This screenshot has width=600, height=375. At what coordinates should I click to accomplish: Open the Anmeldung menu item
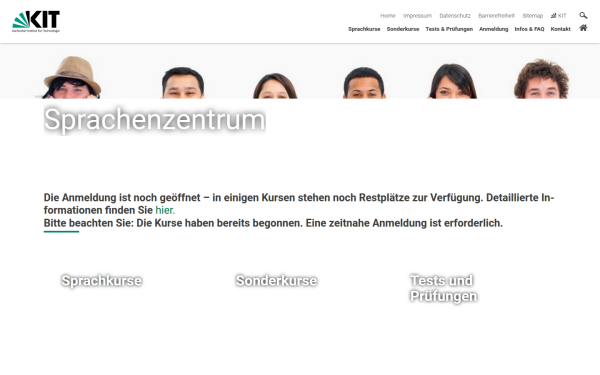point(494,29)
